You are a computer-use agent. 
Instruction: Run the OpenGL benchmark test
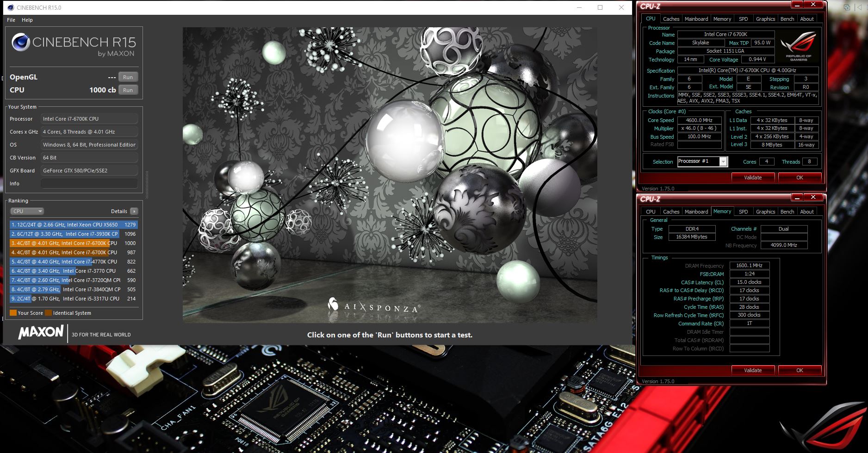coord(128,77)
